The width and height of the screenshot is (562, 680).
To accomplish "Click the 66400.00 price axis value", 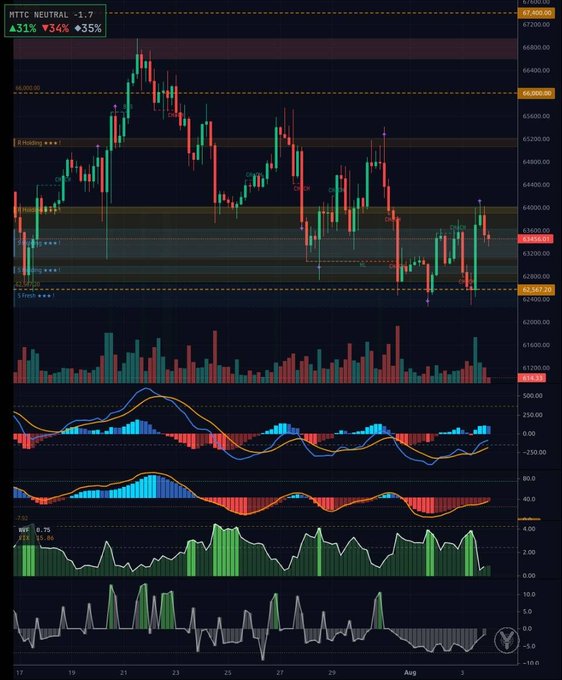I will tap(536, 70).
